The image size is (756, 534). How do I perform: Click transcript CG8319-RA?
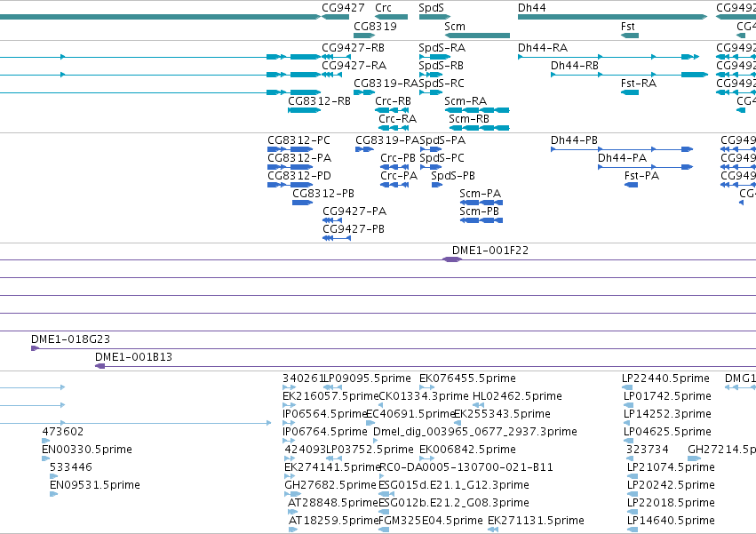364,92
